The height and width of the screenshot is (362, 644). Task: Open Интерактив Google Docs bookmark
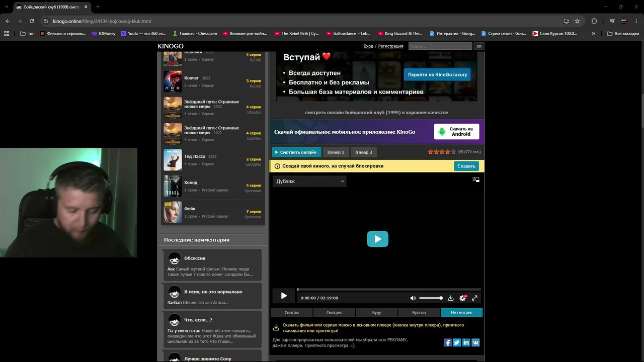pos(452,34)
